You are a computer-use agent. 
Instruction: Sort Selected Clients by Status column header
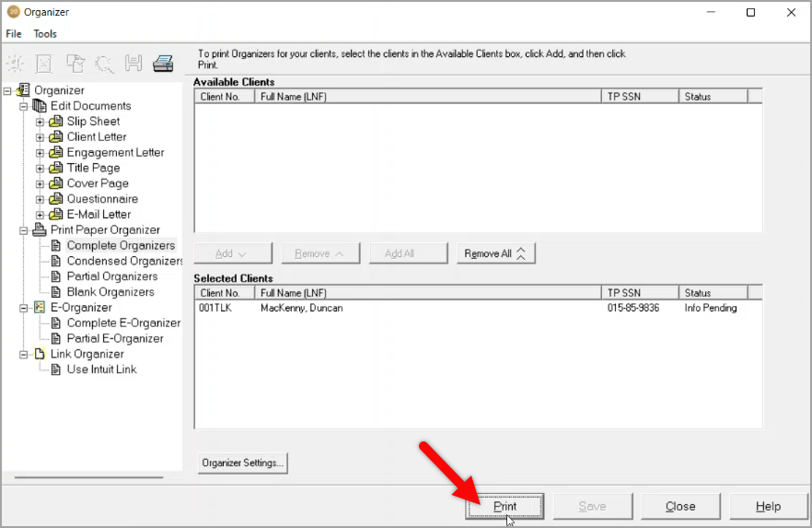pyautogui.click(x=712, y=293)
